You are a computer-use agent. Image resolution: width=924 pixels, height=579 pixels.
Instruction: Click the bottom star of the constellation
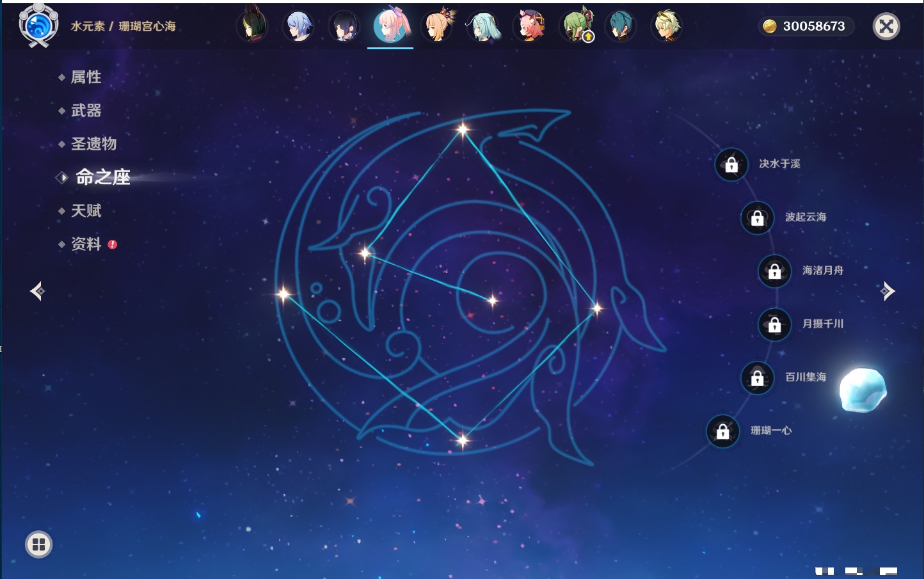[462, 440]
